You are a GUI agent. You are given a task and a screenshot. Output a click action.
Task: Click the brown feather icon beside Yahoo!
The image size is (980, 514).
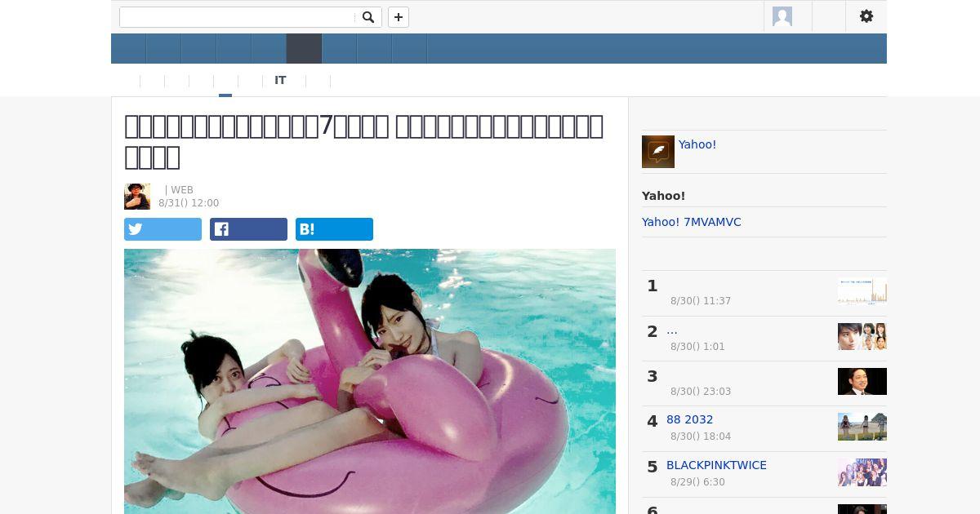pos(658,152)
